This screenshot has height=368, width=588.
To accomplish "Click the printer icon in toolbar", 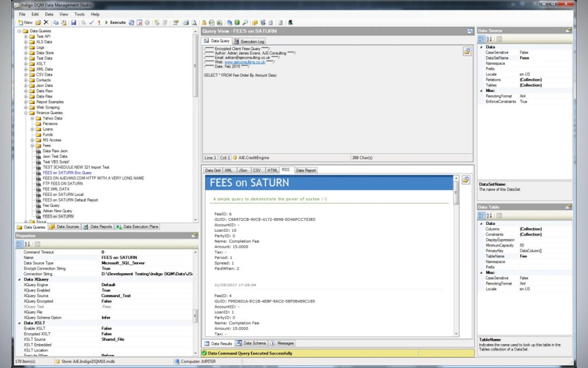I will tap(186, 23).
